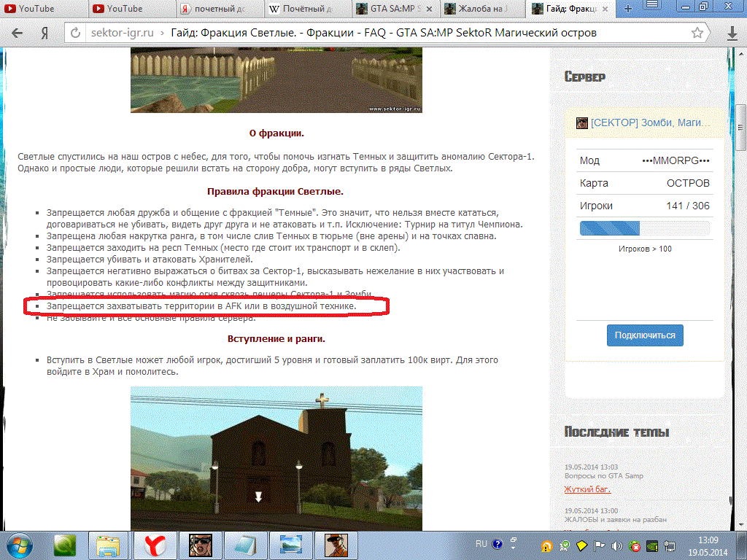Click the 'ОСТРОВ' map value
This screenshot has height=560, width=747.
[x=688, y=183]
